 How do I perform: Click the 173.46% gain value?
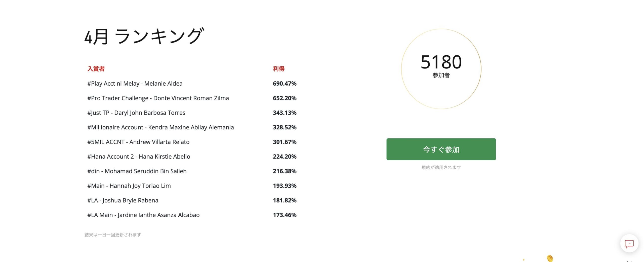pos(285,215)
